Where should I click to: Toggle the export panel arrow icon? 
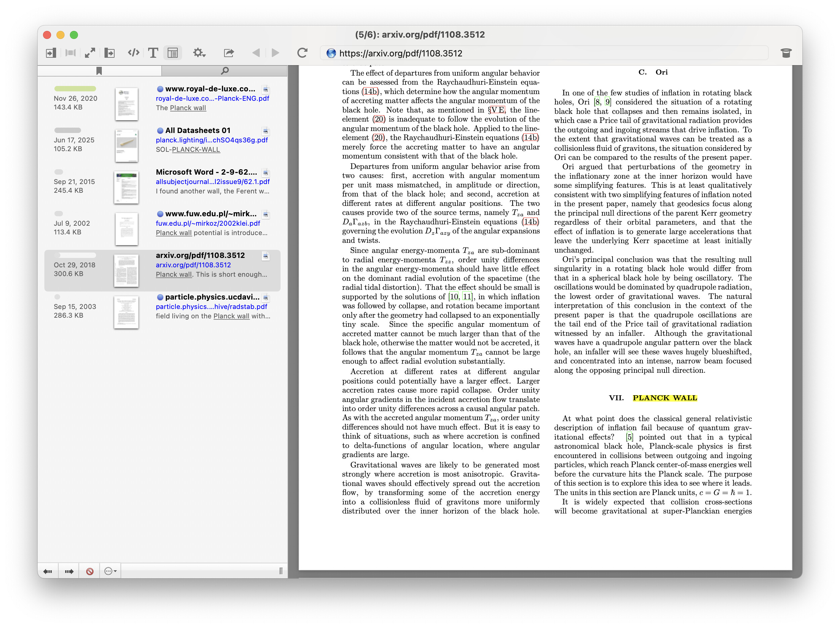[x=109, y=53]
